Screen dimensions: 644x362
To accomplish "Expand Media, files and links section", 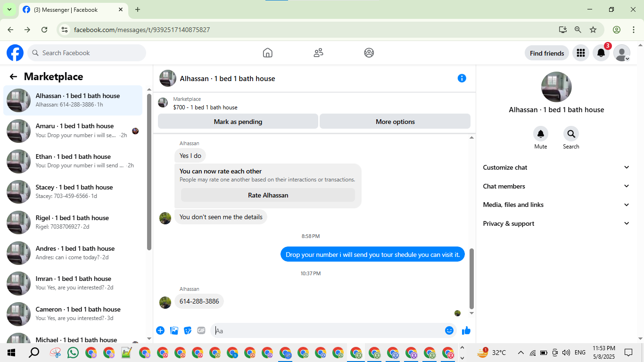I will point(557,205).
